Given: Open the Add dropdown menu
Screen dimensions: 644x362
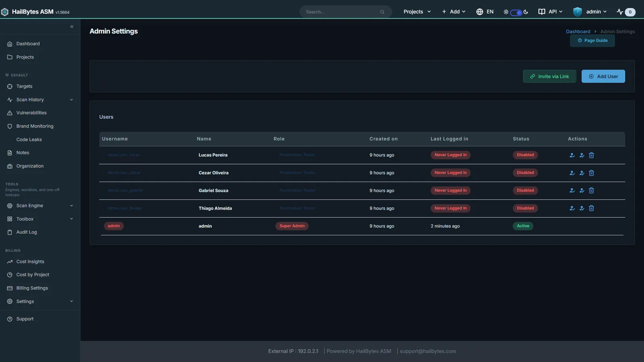Looking at the screenshot, I should pyautogui.click(x=454, y=12).
